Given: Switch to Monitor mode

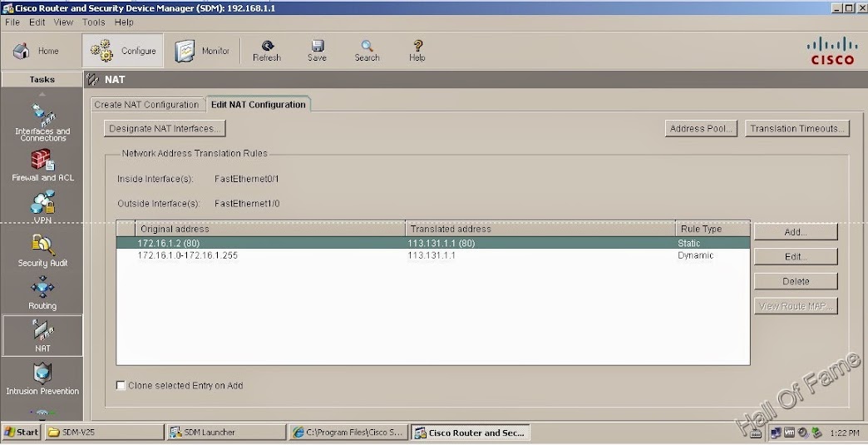Looking at the screenshot, I should point(201,51).
